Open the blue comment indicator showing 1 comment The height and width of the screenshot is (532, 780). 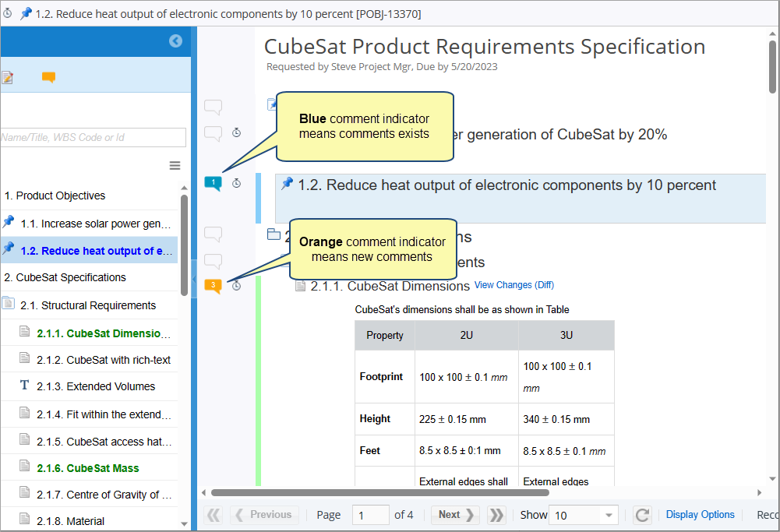point(213,183)
